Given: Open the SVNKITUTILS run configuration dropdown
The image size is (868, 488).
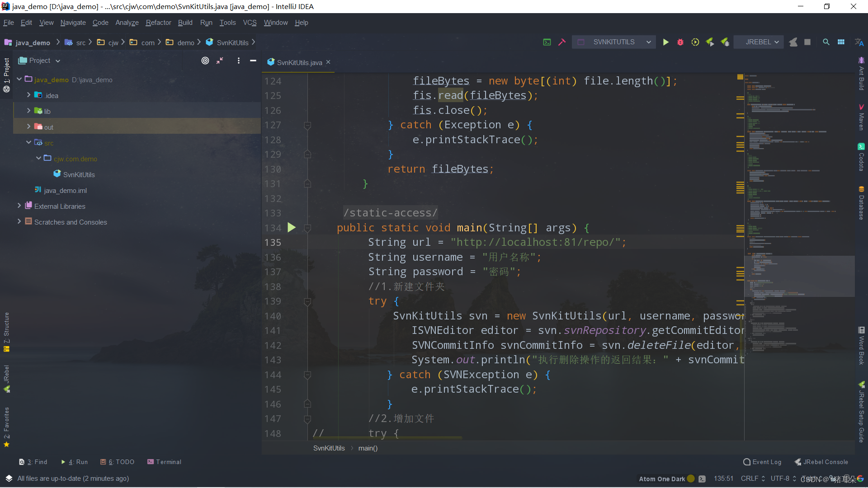Looking at the screenshot, I should 614,42.
